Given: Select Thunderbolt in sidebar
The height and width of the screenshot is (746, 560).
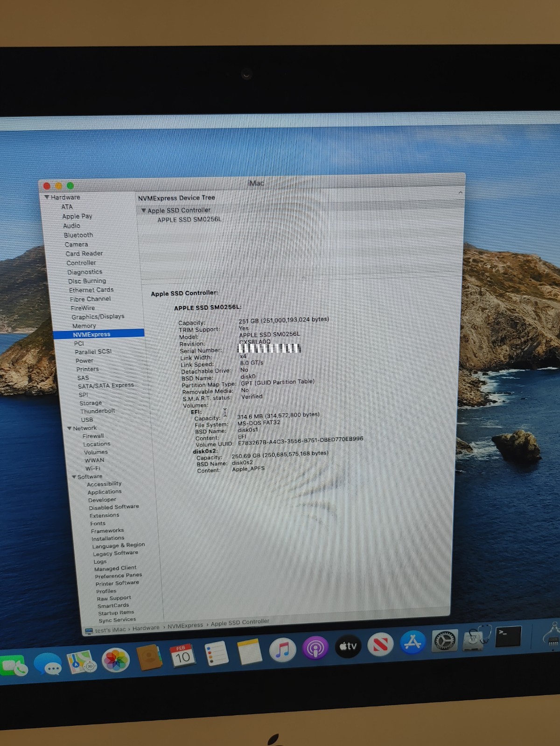Looking at the screenshot, I should point(98,411).
